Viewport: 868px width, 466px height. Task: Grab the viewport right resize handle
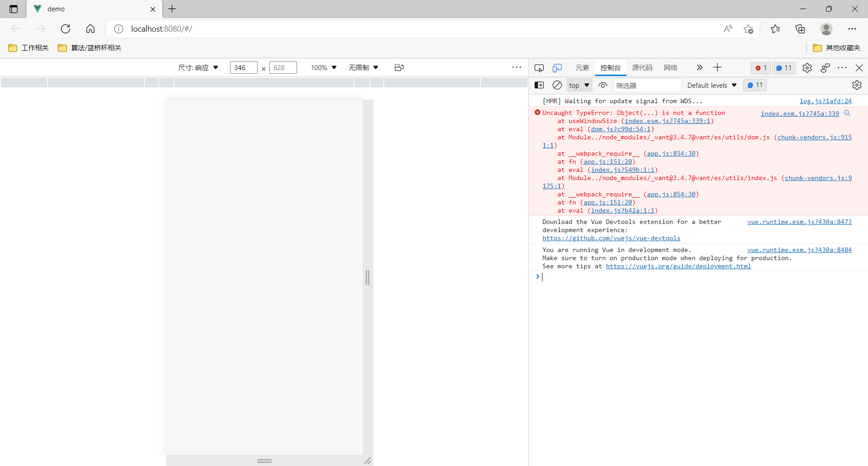pyautogui.click(x=368, y=277)
